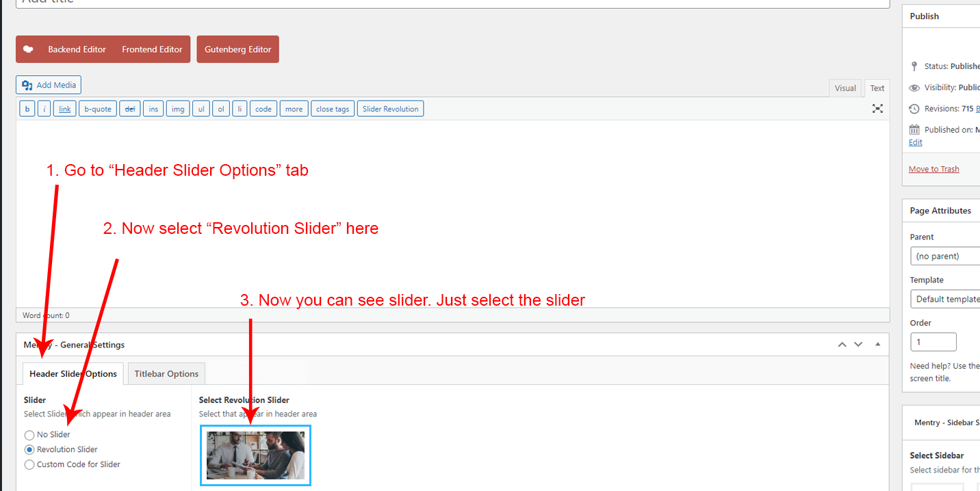Click the Slider Revolution quicktag button

point(390,109)
